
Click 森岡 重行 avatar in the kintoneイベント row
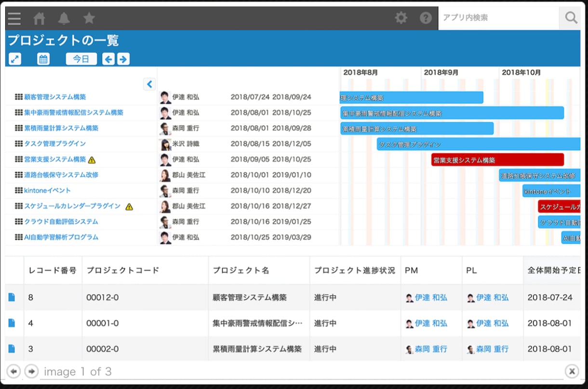[x=165, y=191]
